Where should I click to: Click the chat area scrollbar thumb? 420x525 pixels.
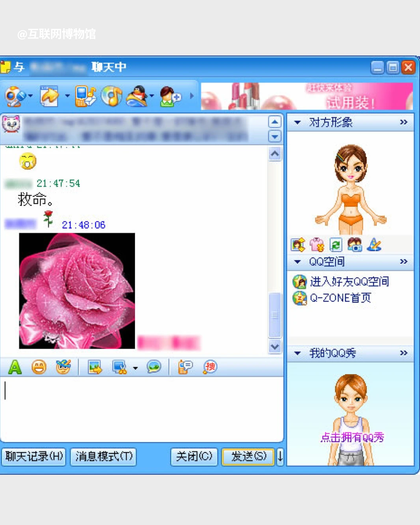(275, 315)
